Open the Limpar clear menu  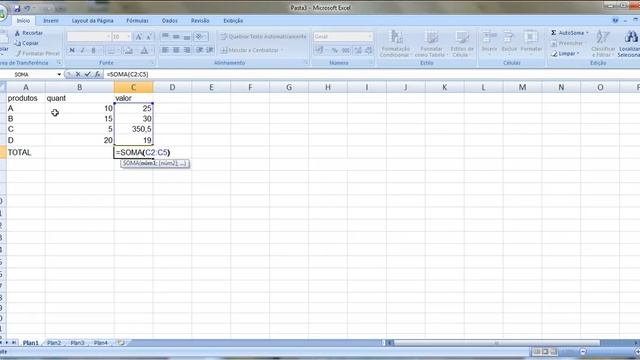[565, 53]
